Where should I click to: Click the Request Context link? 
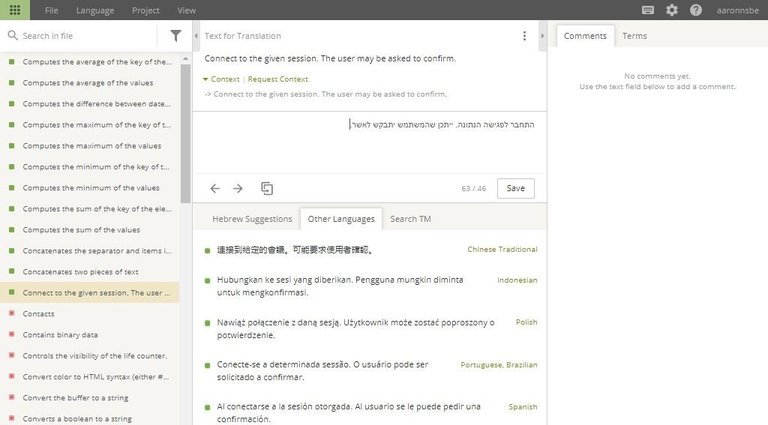click(278, 78)
